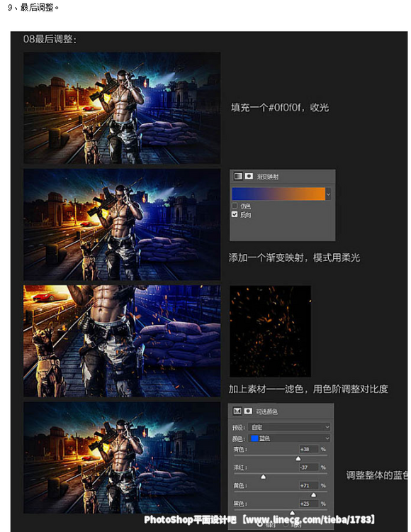The width and height of the screenshot is (411, 532).
Task: Click the step text 9、最后调整。
Action: (x=33, y=8)
